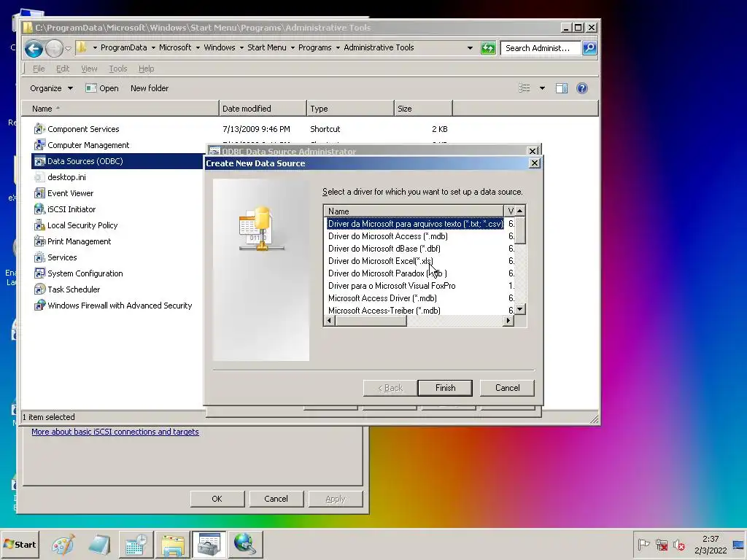Select the Computer Management shortcut icon
Viewport: 747px width, 560px height.
pyautogui.click(x=39, y=145)
